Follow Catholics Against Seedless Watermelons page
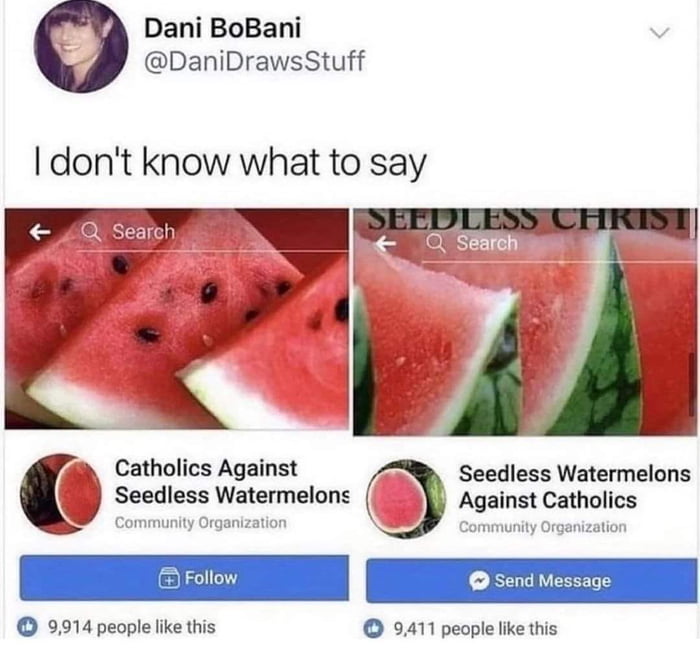 [184, 578]
